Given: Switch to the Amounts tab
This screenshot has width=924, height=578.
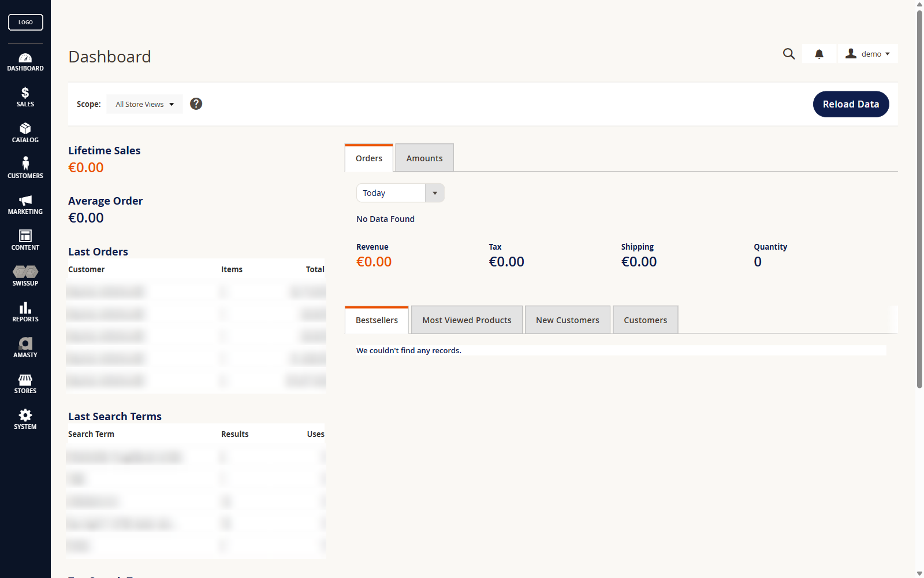Looking at the screenshot, I should 424,158.
